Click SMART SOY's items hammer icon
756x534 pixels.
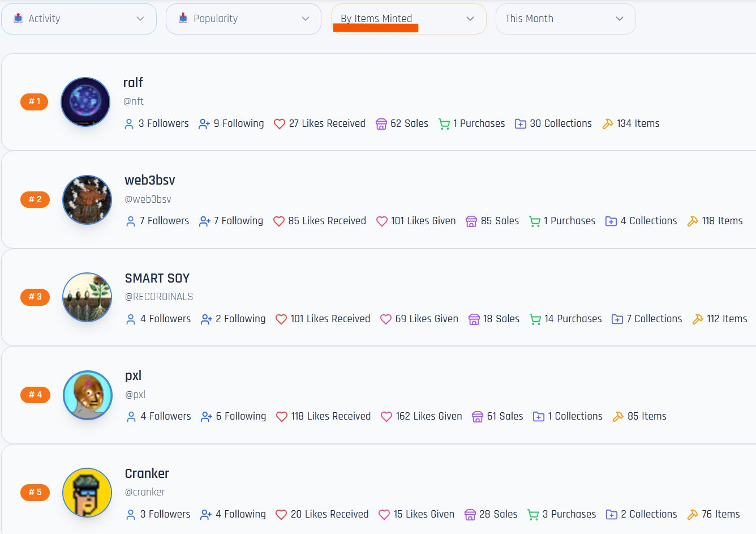(698, 319)
